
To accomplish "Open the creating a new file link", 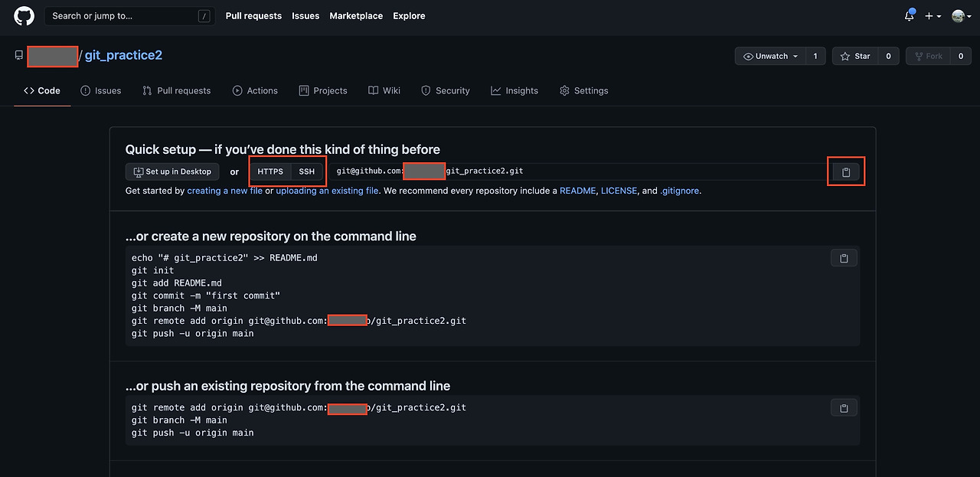I will [x=224, y=191].
